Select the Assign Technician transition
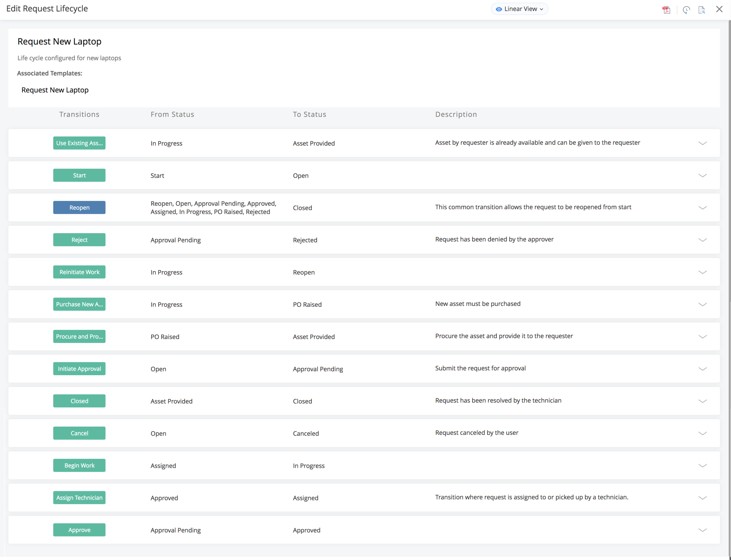 pyautogui.click(x=79, y=498)
